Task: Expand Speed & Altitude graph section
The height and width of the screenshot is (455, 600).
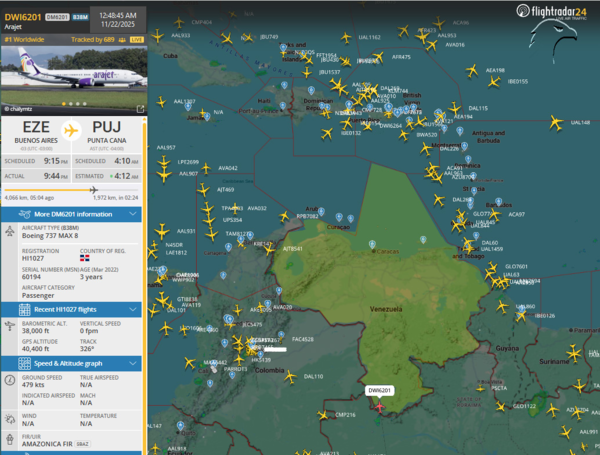Action: click(73, 362)
